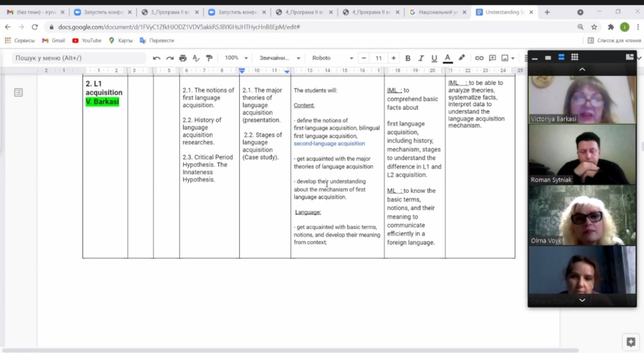Open the YouTube bookmark
Image resolution: width=644 pixels, height=353 pixels.
point(87,41)
